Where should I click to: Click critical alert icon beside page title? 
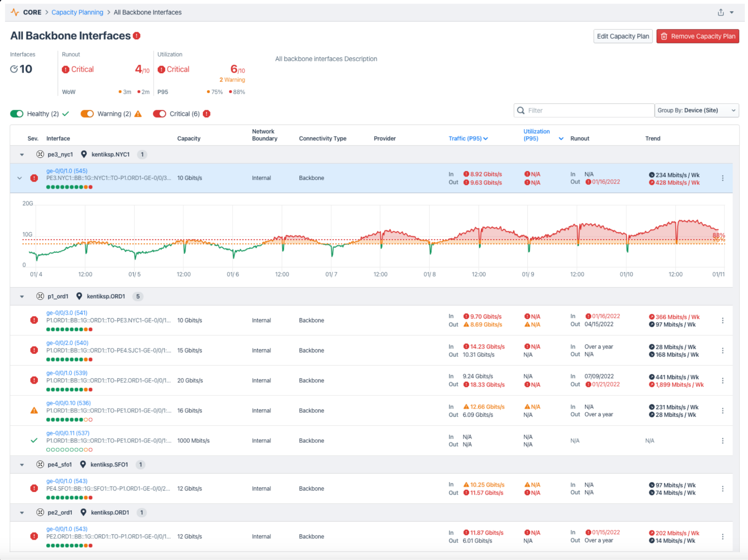pyautogui.click(x=137, y=36)
